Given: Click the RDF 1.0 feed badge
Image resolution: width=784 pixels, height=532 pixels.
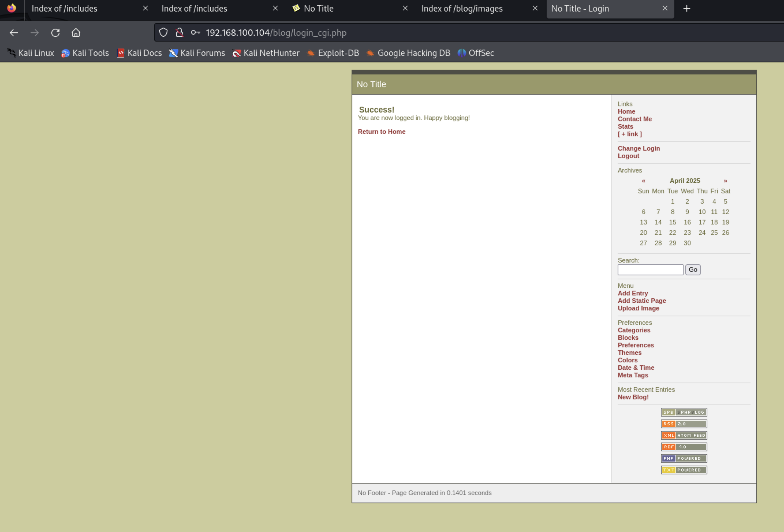Looking at the screenshot, I should pos(684,447).
